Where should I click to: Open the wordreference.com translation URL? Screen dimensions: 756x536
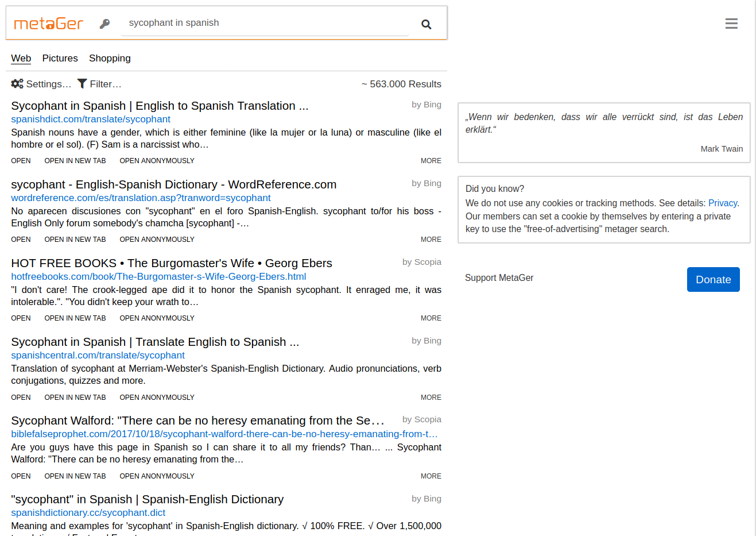(141, 198)
